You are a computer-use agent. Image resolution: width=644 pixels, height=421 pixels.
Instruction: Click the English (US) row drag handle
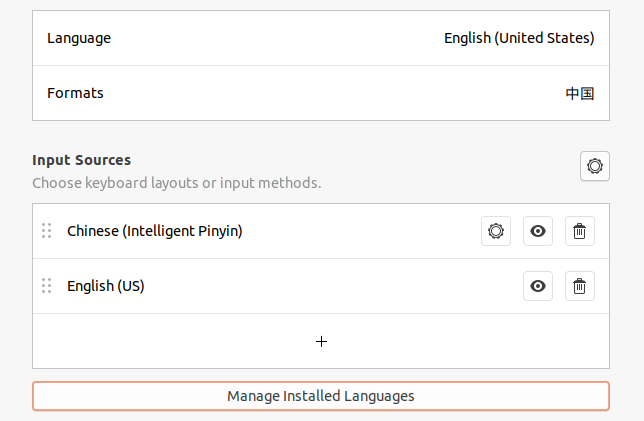pos(46,286)
